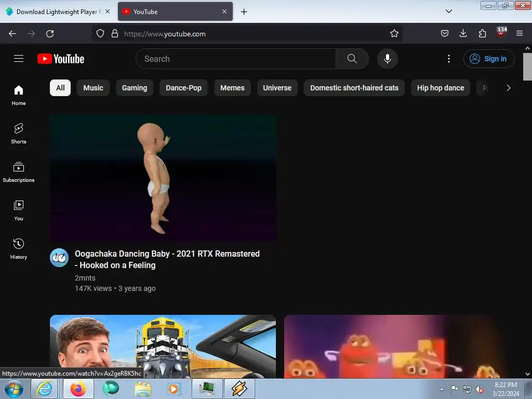Open the dancing baby video thumbnail
The width and height of the screenshot is (532, 399).
[163, 178]
